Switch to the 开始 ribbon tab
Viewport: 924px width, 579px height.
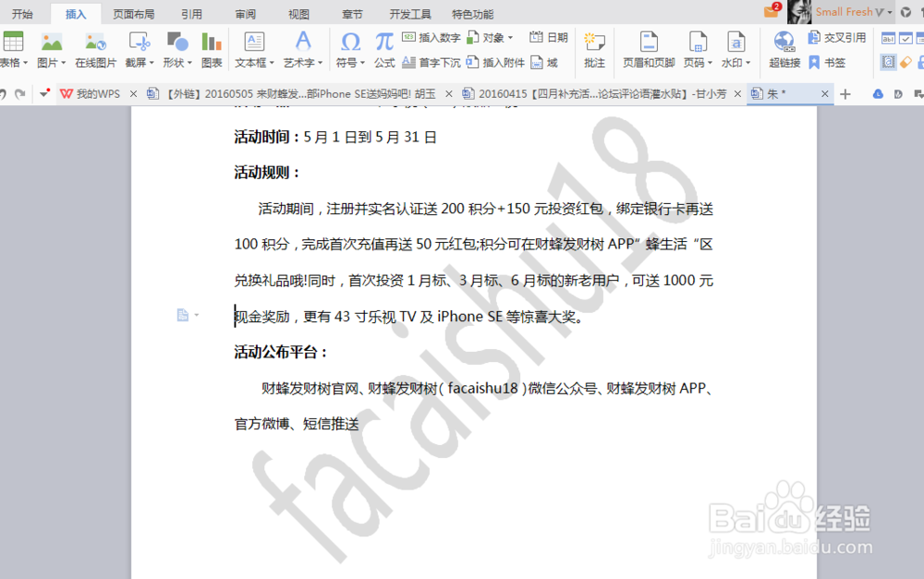click(22, 14)
